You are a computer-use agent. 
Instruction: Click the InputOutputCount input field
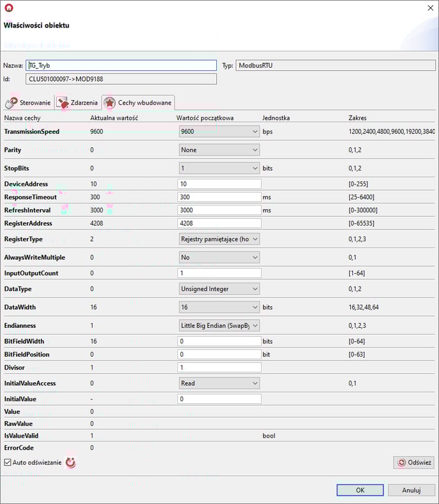219,273
